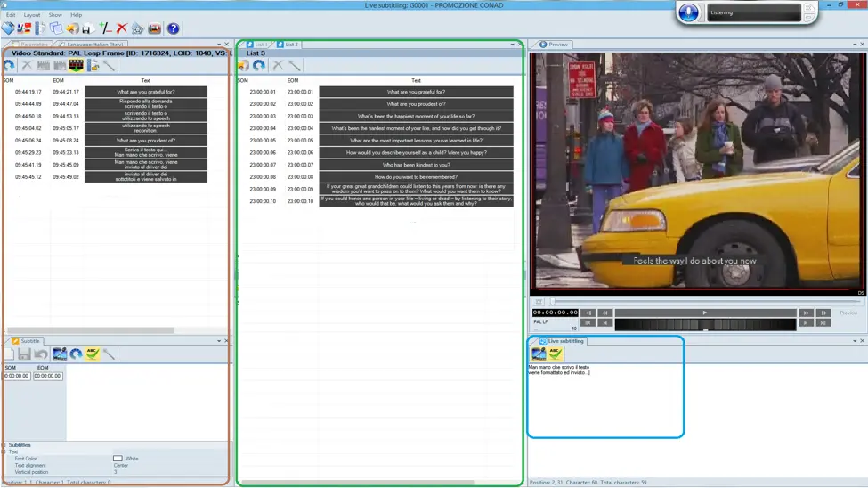Collapse the Subtitles properties group

click(4, 445)
